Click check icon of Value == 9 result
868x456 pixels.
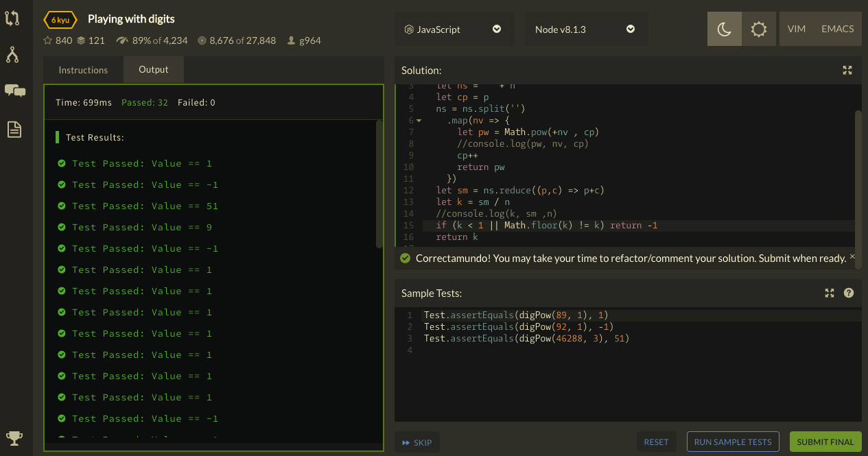coord(62,227)
